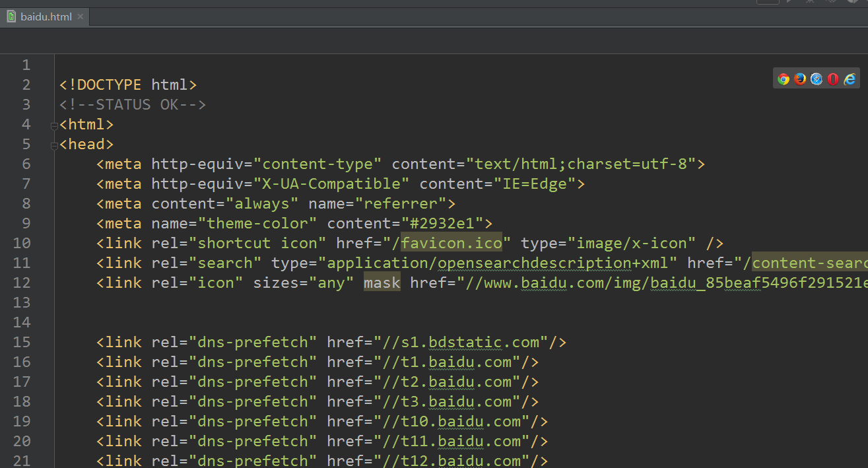
Task: Place cursor in <!DOCTYPE html> declaration
Action: click(128, 84)
